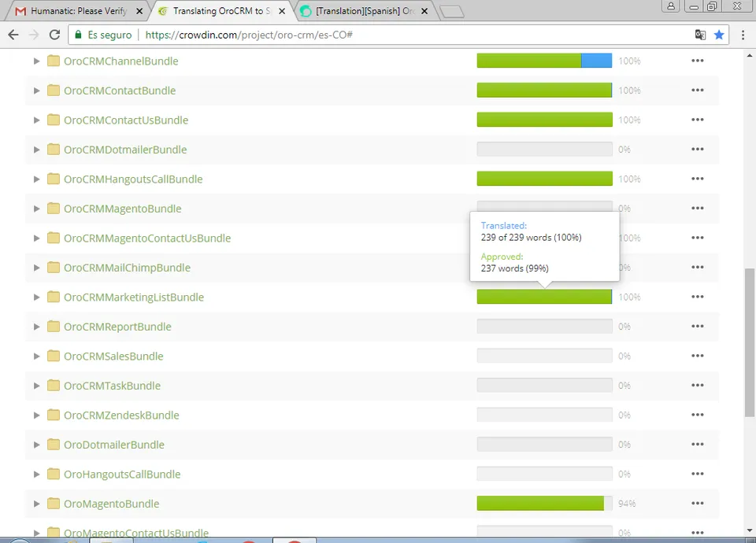The width and height of the screenshot is (756, 543).
Task: Expand the OroCRMSalesBundle folder arrow
Action: pyautogui.click(x=36, y=356)
